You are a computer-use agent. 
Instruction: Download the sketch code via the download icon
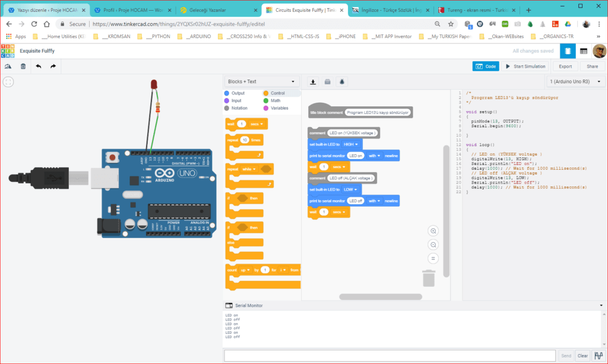[313, 81]
